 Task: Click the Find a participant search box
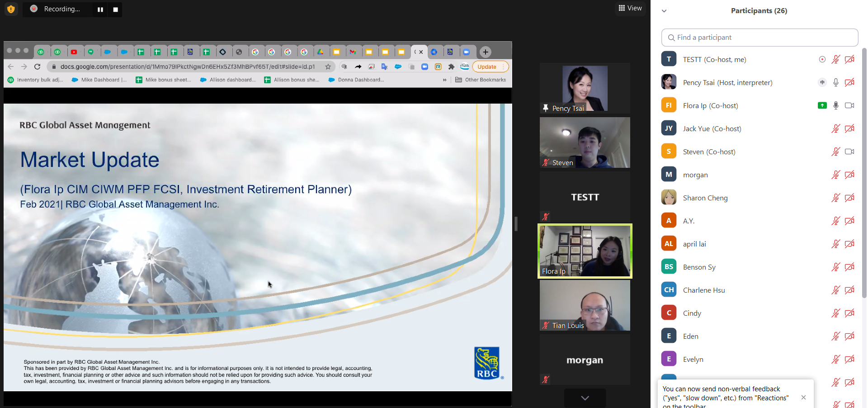tap(759, 38)
